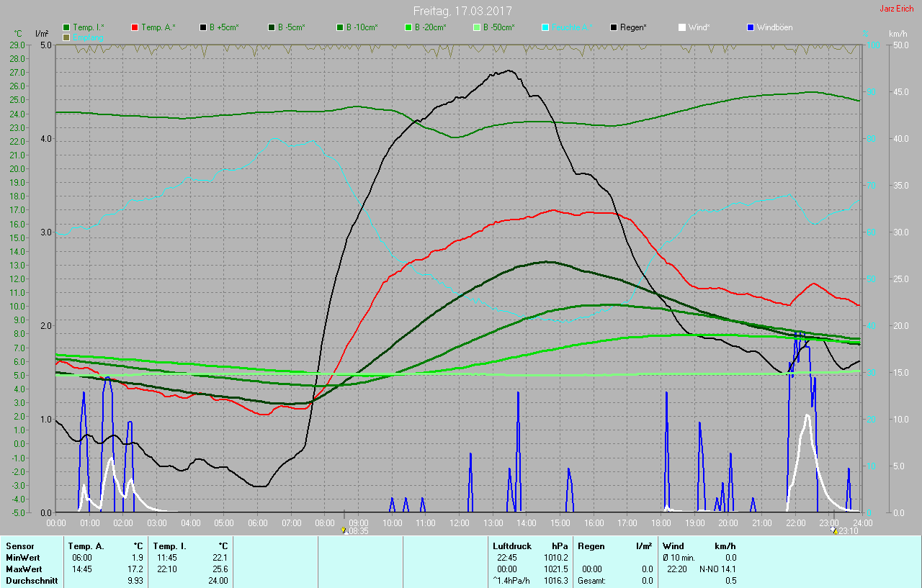922x588 pixels.
Task: Click the cyan swatch in the legend
Action: pyautogui.click(x=545, y=27)
